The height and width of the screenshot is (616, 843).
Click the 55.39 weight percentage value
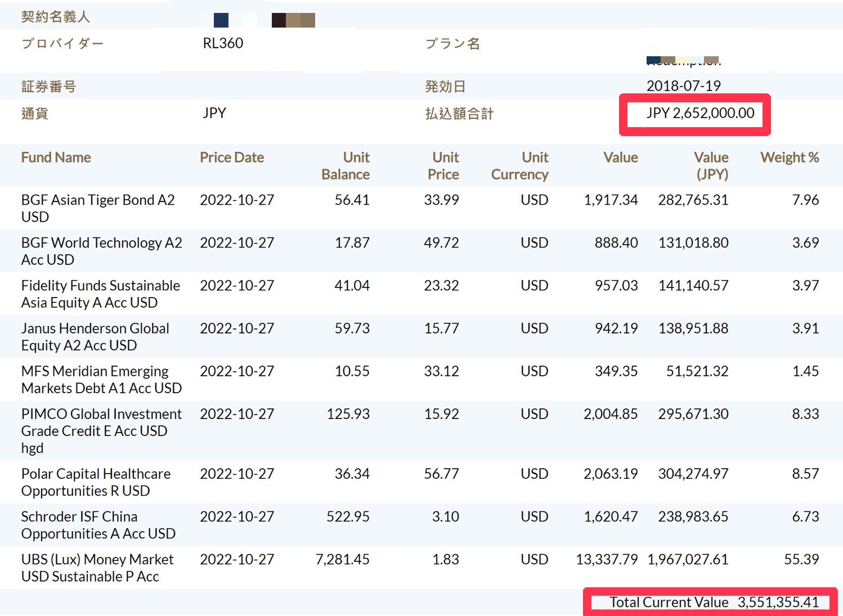(x=801, y=560)
